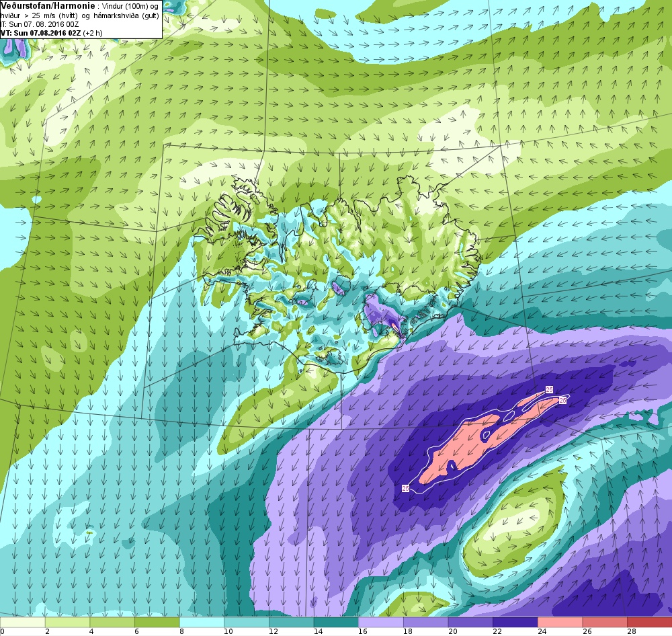Image resolution: width=672 pixels, height=636 pixels.
Task: Click the legend value "22"
Action: click(497, 631)
